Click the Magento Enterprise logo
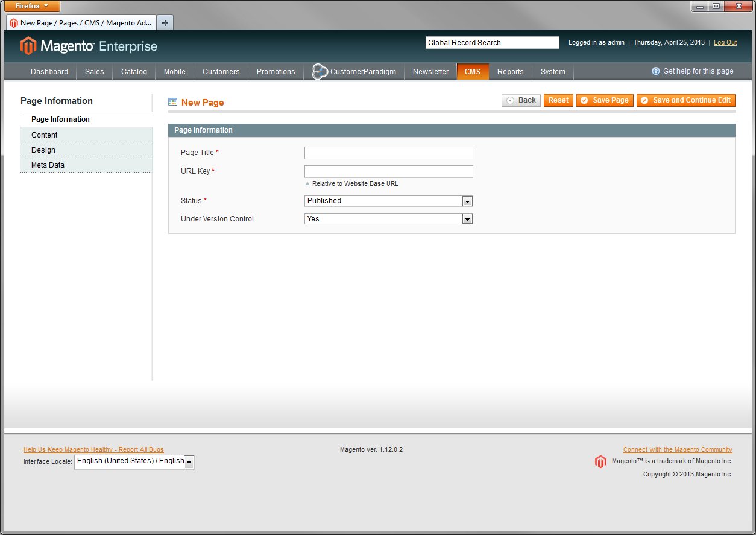756x535 pixels. click(x=89, y=46)
